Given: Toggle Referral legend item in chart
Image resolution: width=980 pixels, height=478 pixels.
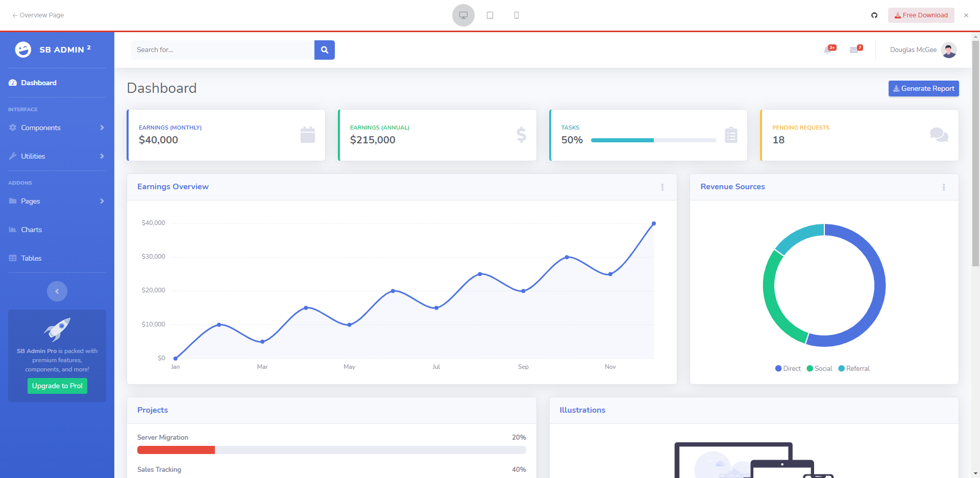Looking at the screenshot, I should [853, 368].
